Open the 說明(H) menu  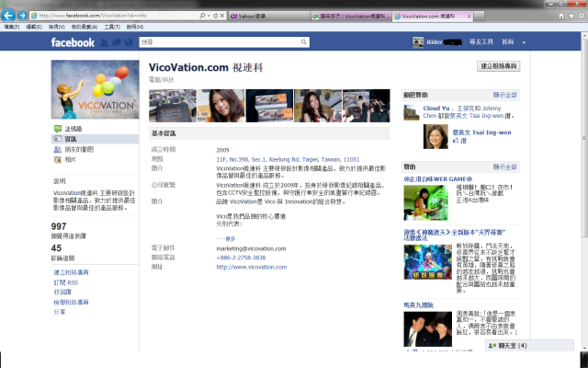pyautogui.click(x=135, y=27)
